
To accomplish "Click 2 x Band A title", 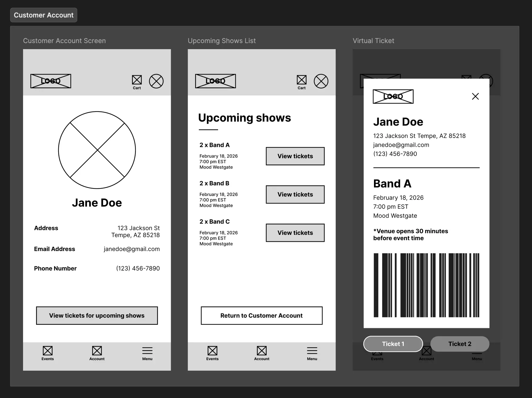I will [214, 145].
